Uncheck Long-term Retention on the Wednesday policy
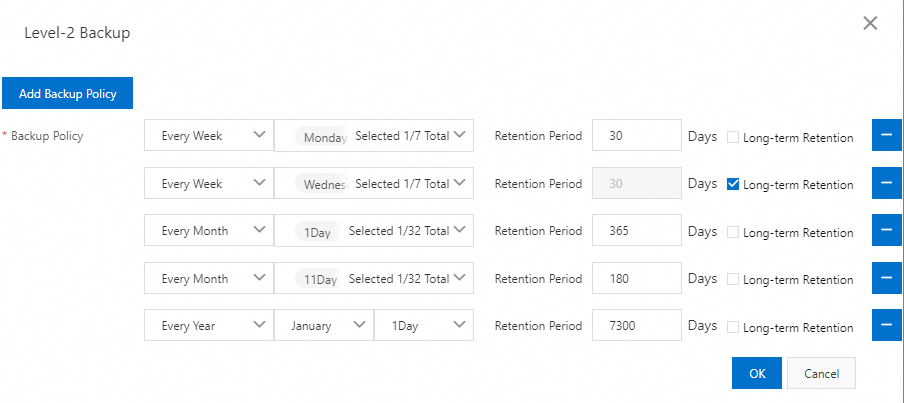This screenshot has width=904, height=403. coord(733,184)
